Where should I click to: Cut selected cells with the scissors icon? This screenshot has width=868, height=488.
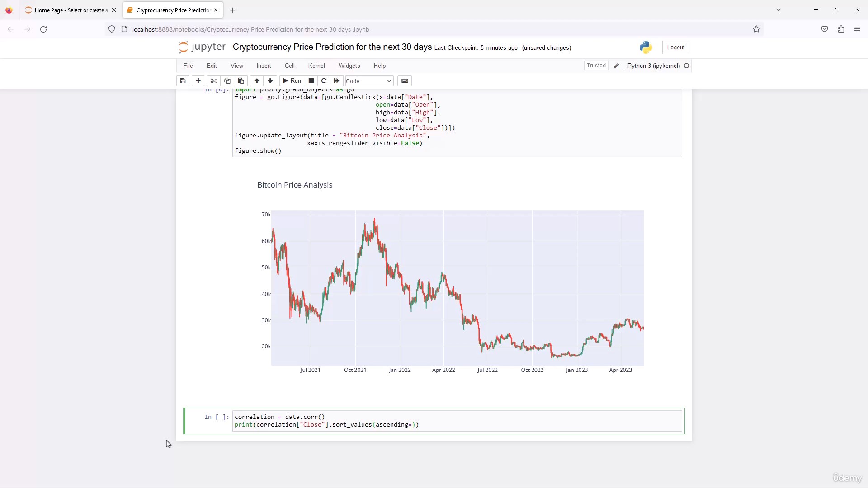[x=214, y=81]
